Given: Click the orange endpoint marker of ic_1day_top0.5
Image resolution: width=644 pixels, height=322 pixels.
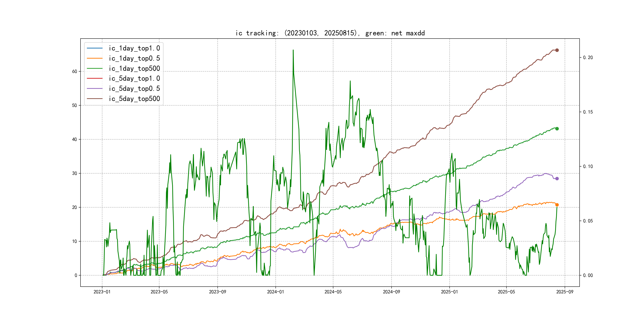Looking at the screenshot, I should (x=557, y=205).
